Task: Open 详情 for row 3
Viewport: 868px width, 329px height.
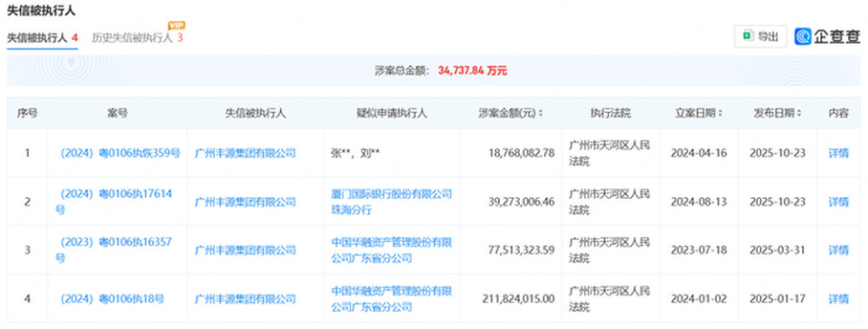Action: (838, 250)
